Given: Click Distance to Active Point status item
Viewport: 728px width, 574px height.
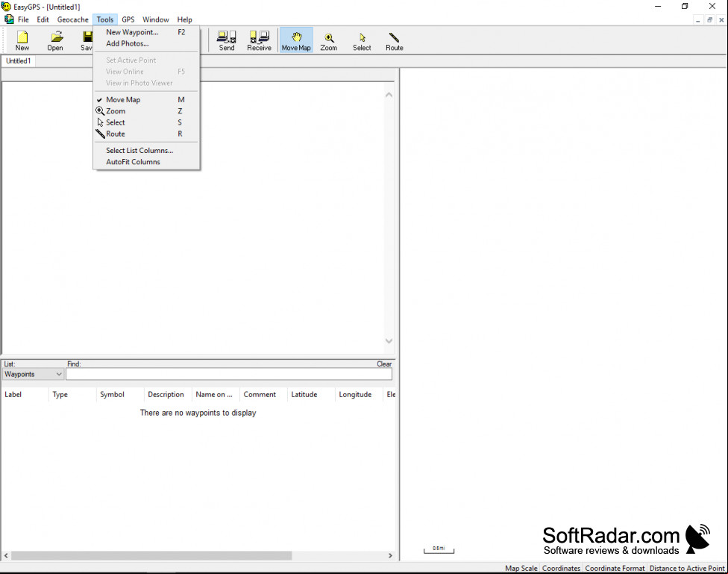Looking at the screenshot, I should [x=687, y=568].
